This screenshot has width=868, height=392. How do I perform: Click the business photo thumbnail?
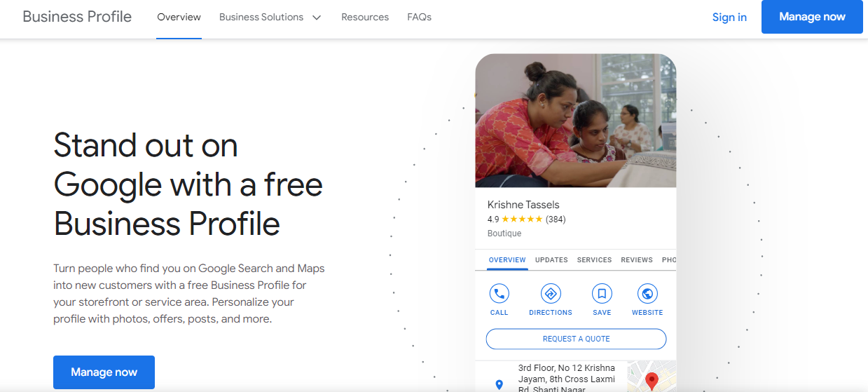pos(576,121)
